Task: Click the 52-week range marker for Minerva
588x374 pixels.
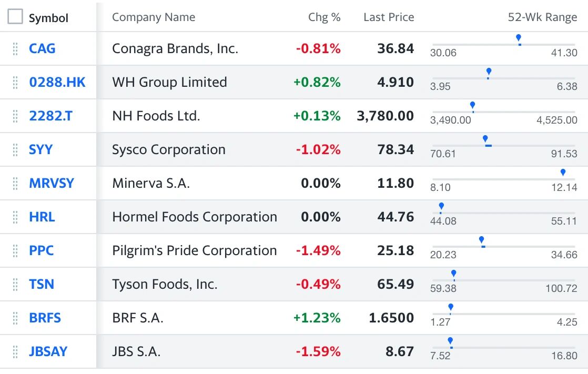Action: (x=563, y=173)
